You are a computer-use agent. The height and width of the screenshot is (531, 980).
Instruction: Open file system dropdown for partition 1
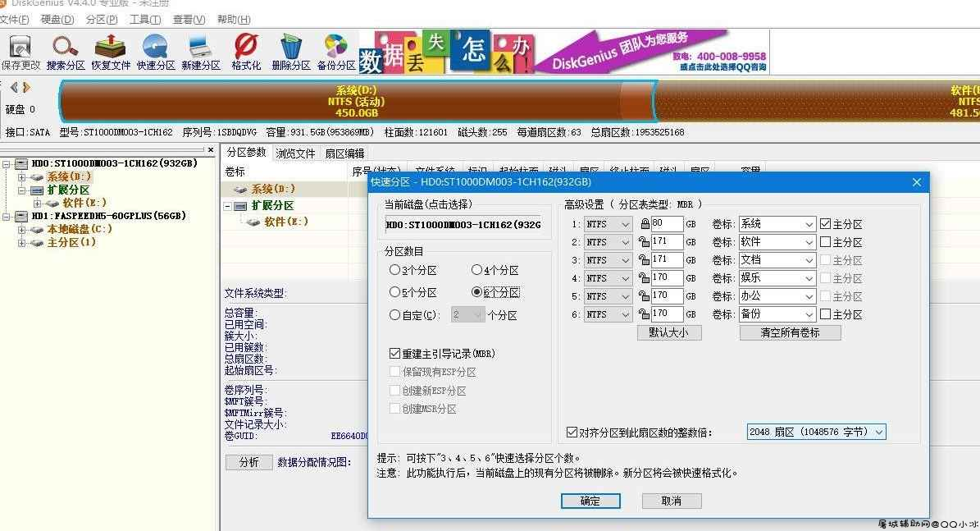pyautogui.click(x=609, y=224)
